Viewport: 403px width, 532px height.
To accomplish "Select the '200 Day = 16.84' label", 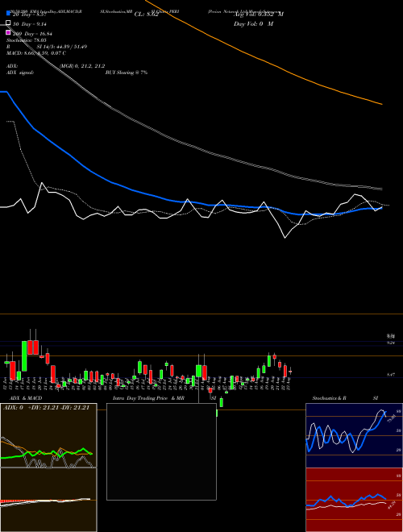I will (32, 34).
